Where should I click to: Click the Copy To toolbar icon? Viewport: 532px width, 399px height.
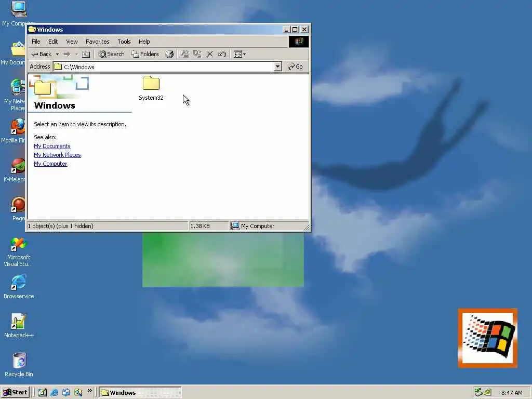point(197,54)
